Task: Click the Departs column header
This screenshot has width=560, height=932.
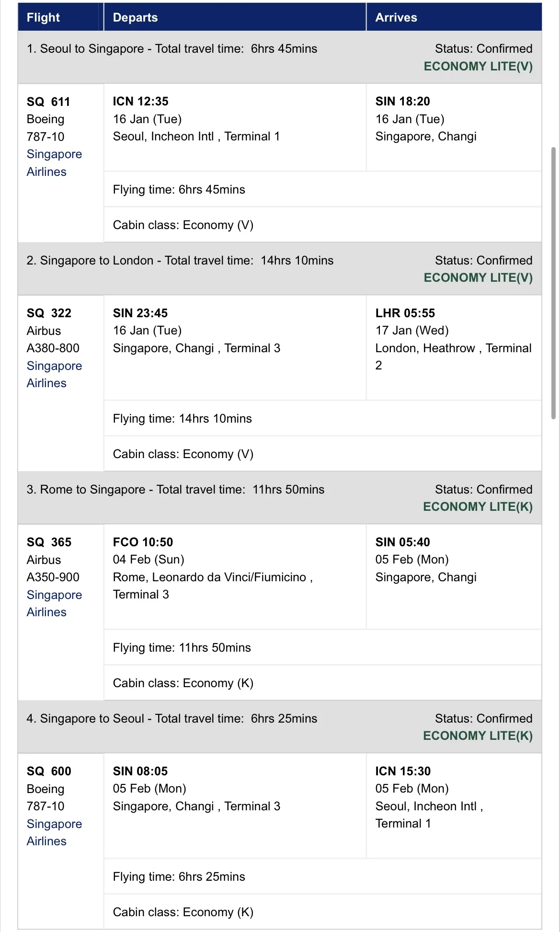Action: coord(136,18)
